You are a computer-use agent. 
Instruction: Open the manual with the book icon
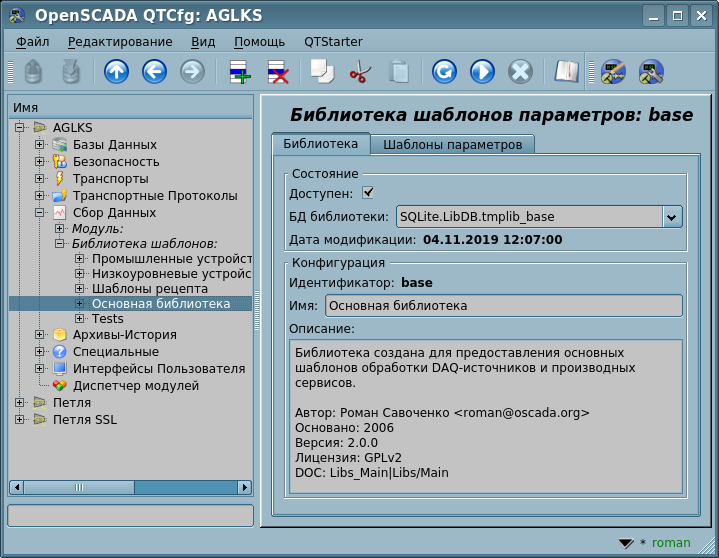[x=567, y=72]
